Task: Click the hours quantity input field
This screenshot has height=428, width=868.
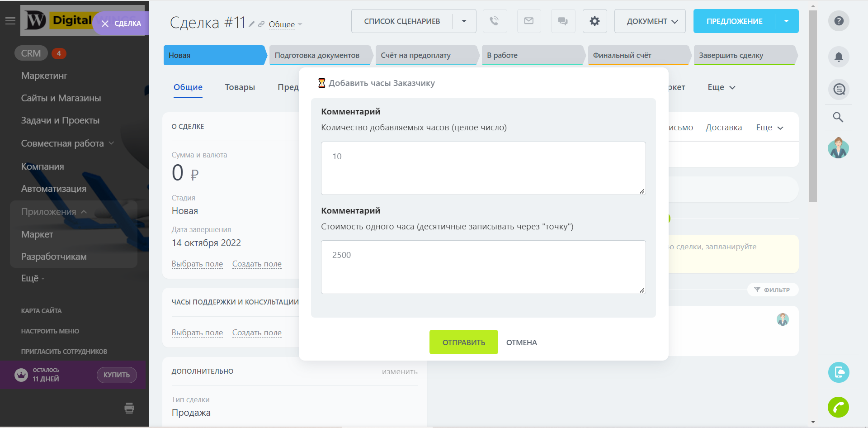Action: pos(483,168)
